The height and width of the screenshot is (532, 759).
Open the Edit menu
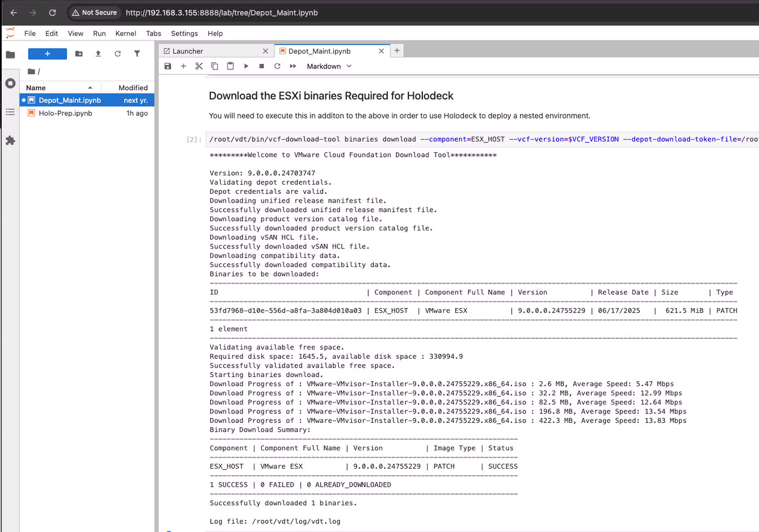point(51,33)
